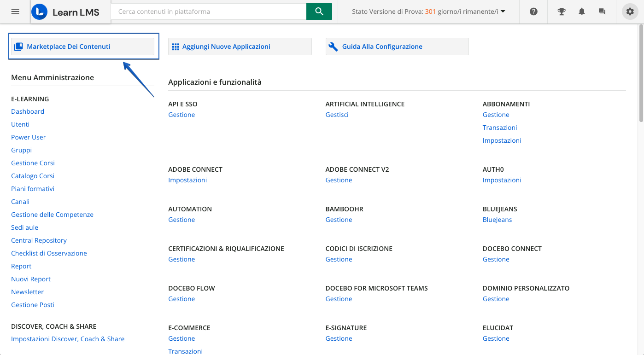Open Gestione under Docebo for Microsoft Teams

339,299
